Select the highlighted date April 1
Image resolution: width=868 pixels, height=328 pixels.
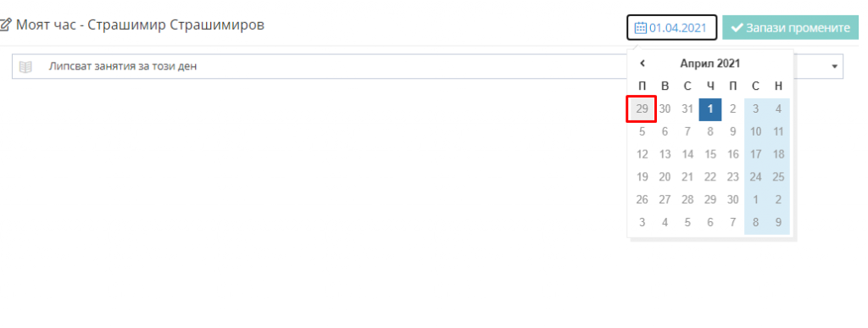710,109
